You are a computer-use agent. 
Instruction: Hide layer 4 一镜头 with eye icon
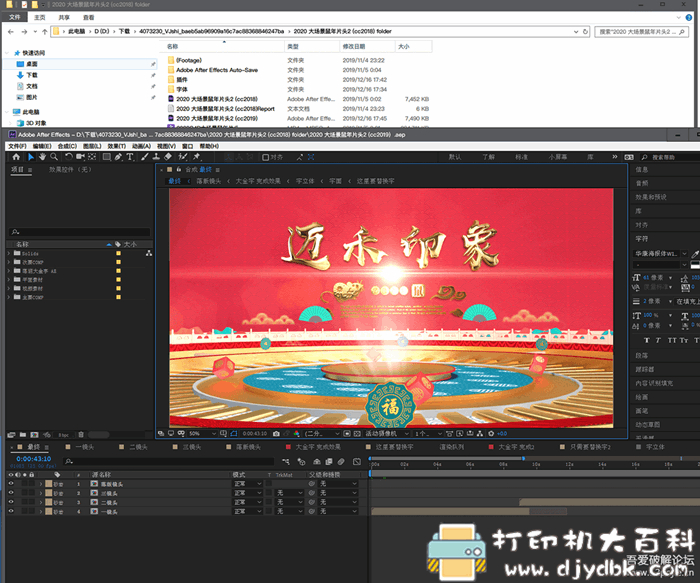11,512
